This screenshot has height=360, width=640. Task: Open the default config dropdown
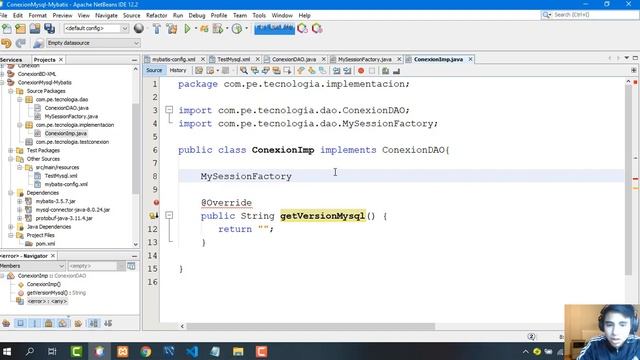pos(124,29)
